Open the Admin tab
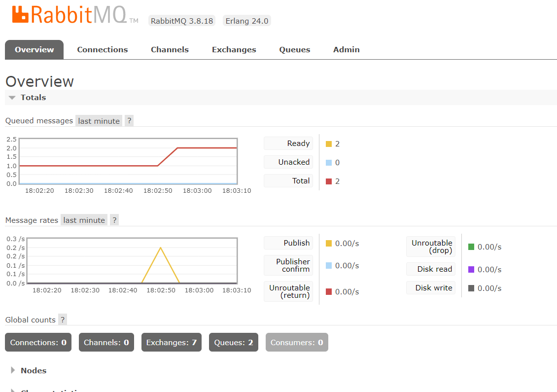This screenshot has height=392, width=557. tap(347, 50)
